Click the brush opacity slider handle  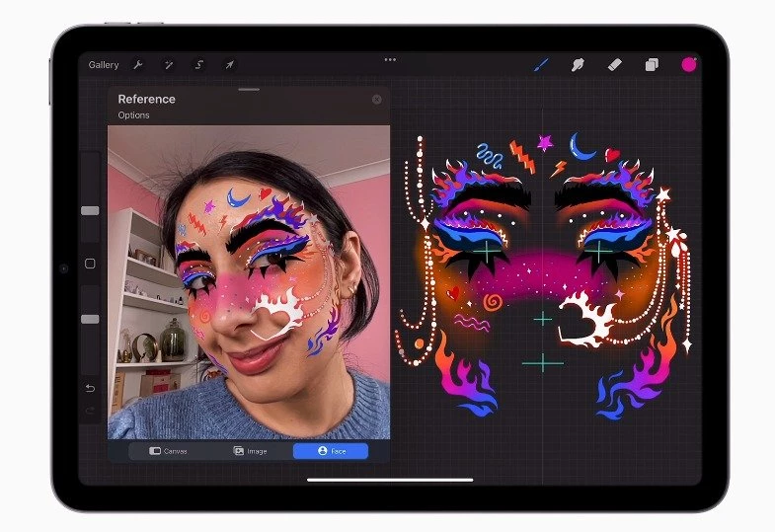click(90, 319)
